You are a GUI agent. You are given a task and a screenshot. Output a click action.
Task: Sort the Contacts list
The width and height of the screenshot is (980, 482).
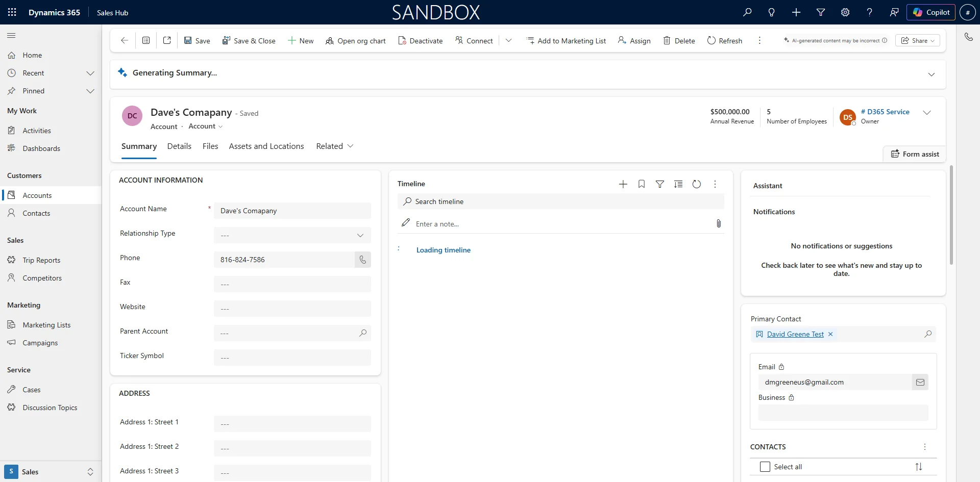919,467
